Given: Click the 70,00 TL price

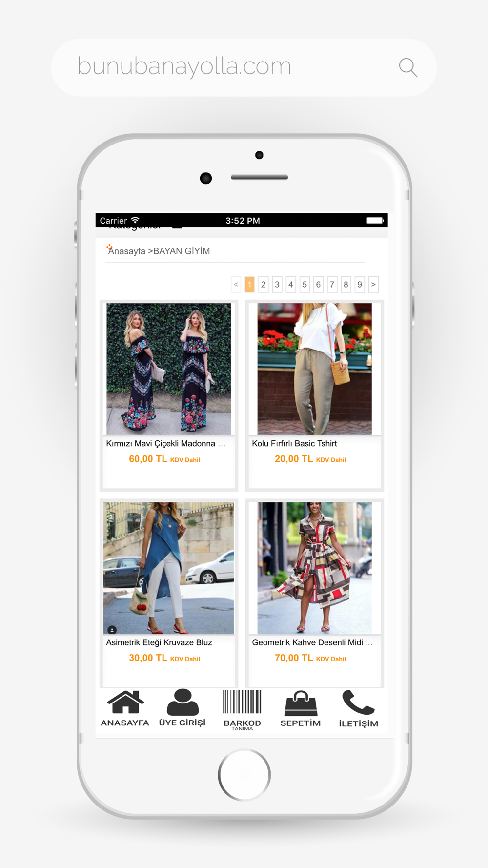Looking at the screenshot, I should coord(294,658).
